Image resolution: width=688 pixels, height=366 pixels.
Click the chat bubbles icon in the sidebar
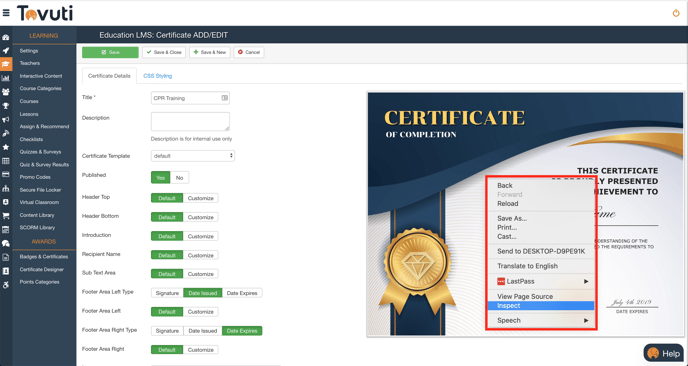[6, 243]
